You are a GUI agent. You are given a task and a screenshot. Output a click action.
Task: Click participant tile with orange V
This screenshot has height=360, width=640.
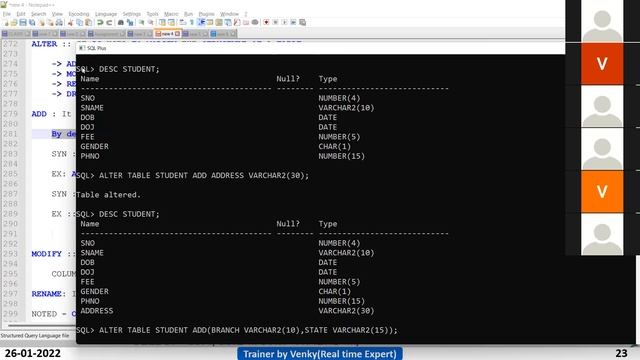pyautogui.click(x=602, y=191)
